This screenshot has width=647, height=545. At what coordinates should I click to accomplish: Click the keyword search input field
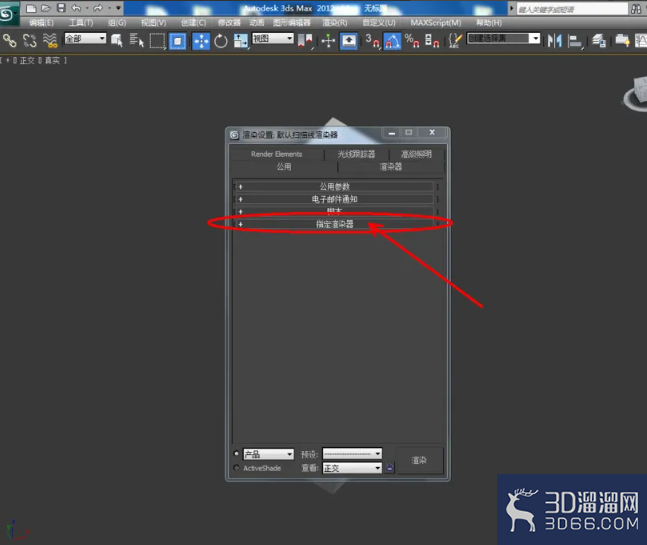point(572,9)
